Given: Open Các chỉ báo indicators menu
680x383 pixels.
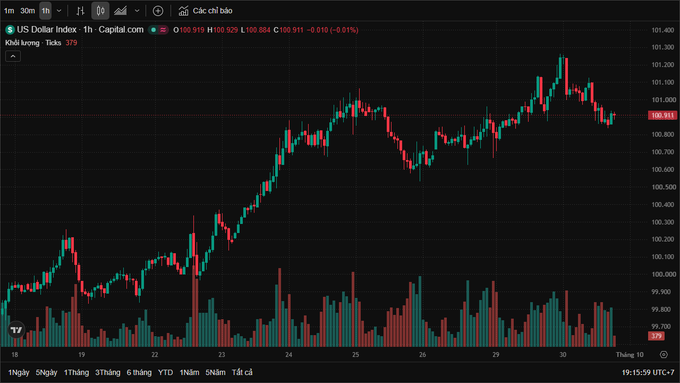Looking at the screenshot, I should click(206, 11).
